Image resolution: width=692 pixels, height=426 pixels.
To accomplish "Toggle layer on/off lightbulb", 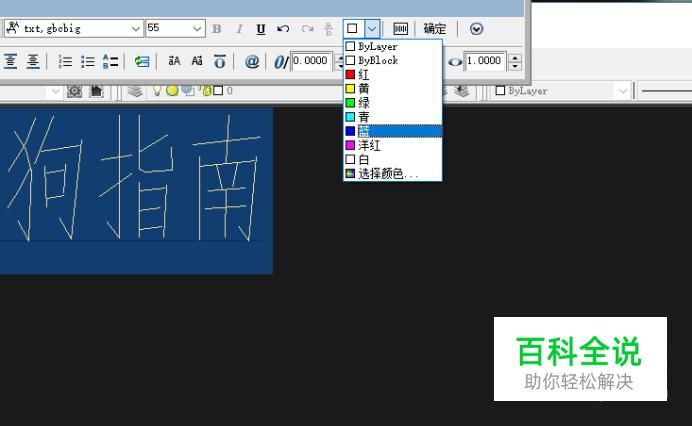I will click(157, 91).
